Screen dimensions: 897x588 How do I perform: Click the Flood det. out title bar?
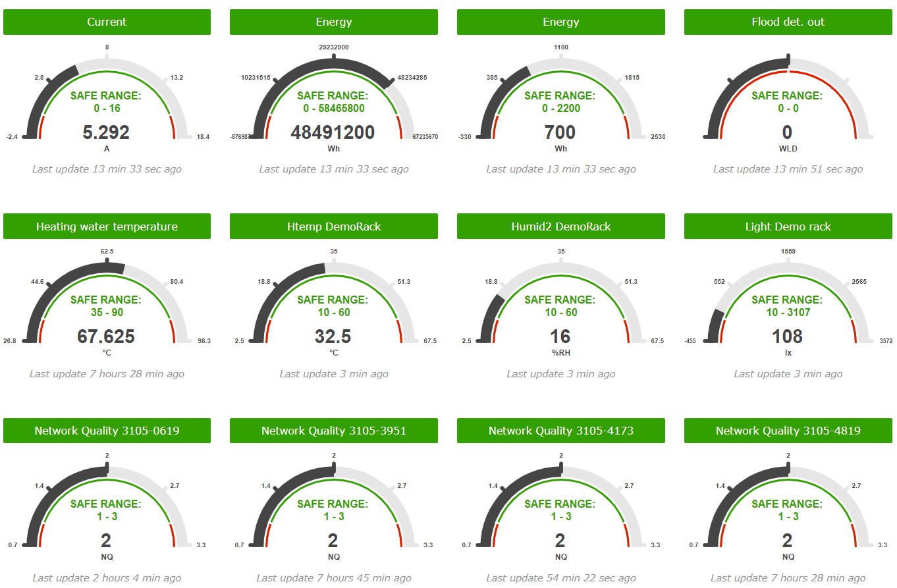point(788,22)
